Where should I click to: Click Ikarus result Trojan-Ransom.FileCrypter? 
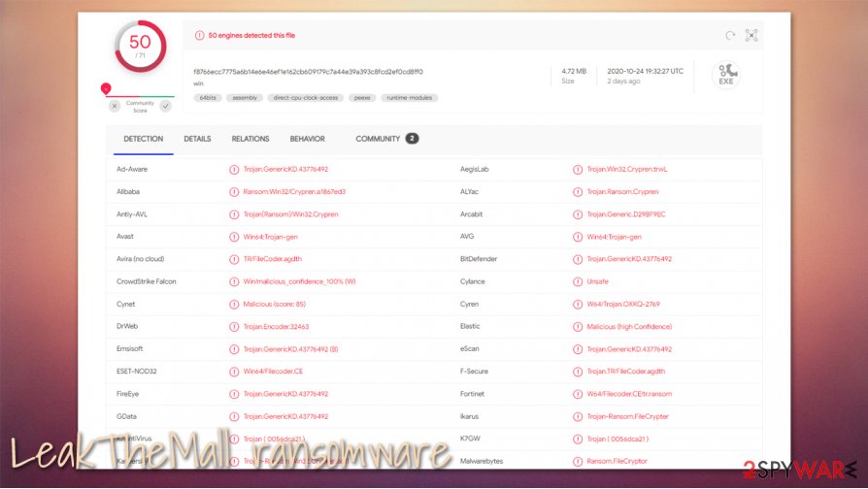[x=628, y=416]
